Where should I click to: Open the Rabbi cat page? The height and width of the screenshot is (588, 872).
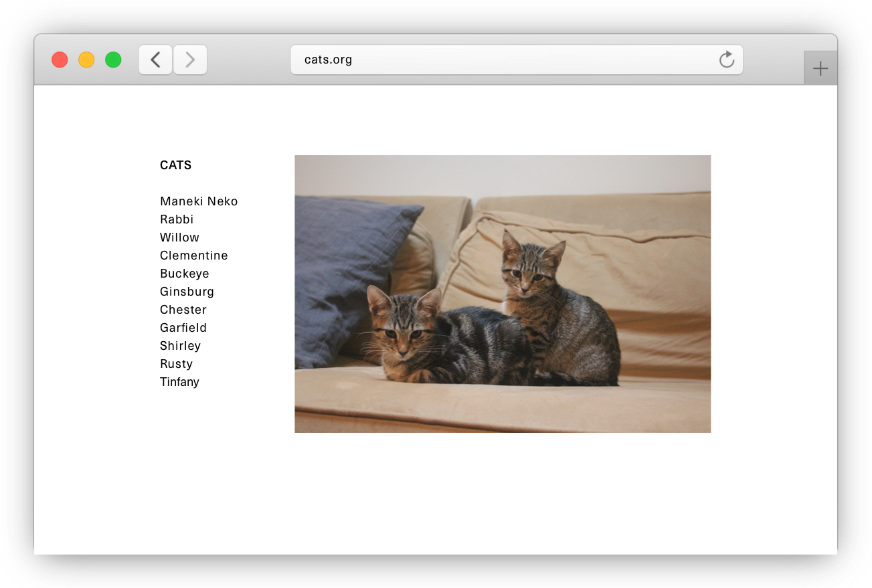click(x=176, y=219)
